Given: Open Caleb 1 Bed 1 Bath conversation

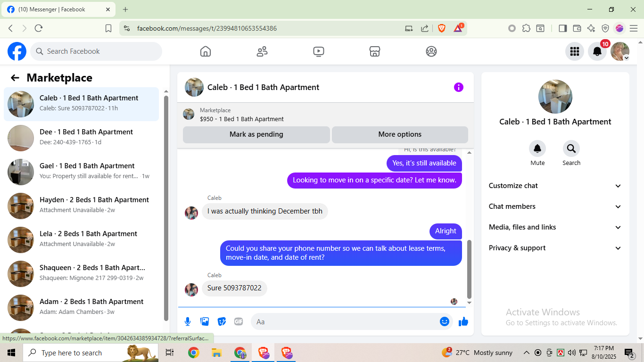Looking at the screenshot, I should (81, 104).
